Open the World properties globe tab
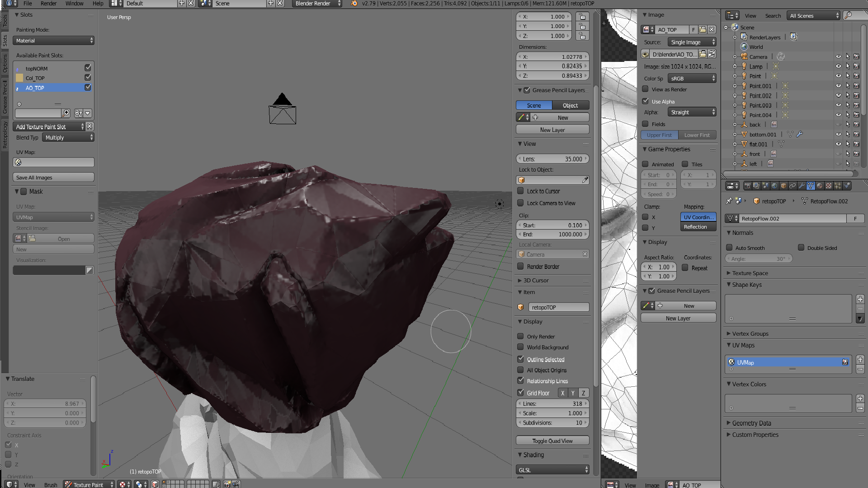Screen dimensions: 868x488 (x=774, y=186)
